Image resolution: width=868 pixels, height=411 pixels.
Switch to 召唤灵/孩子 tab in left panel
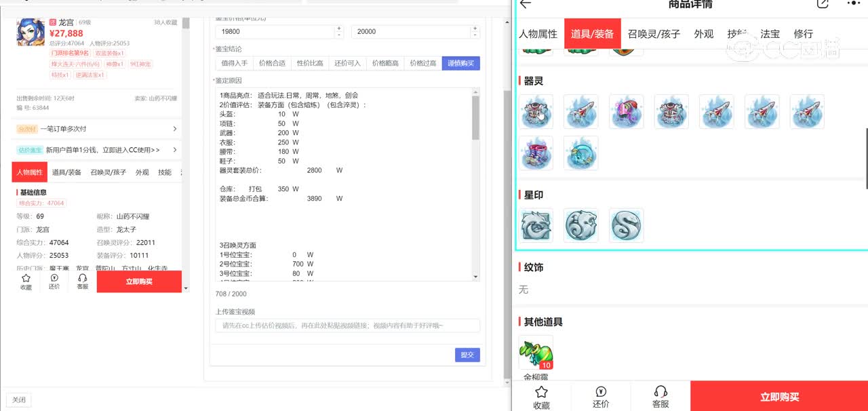[x=108, y=172]
